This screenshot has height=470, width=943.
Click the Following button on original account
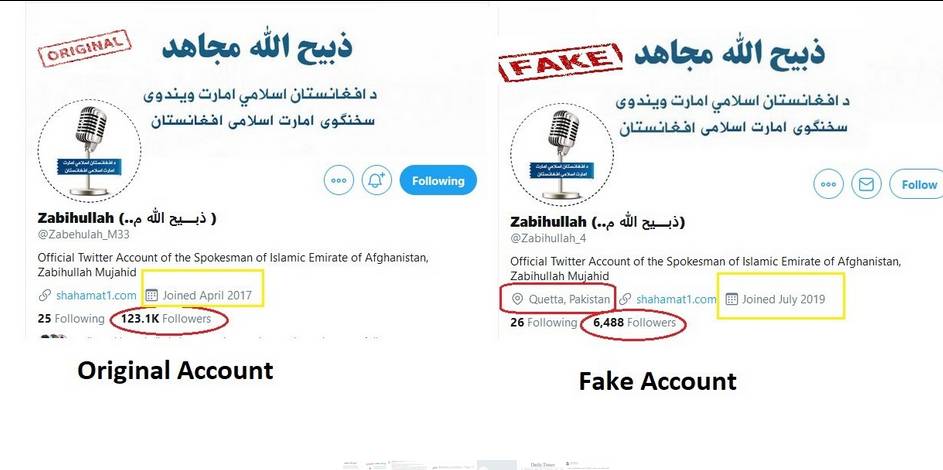coord(438,180)
